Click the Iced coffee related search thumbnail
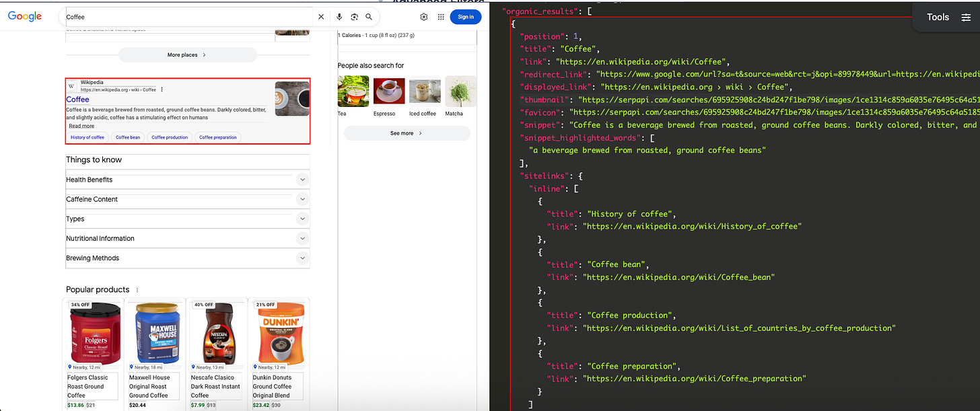Screen dimensions: 980x411 point(425,91)
